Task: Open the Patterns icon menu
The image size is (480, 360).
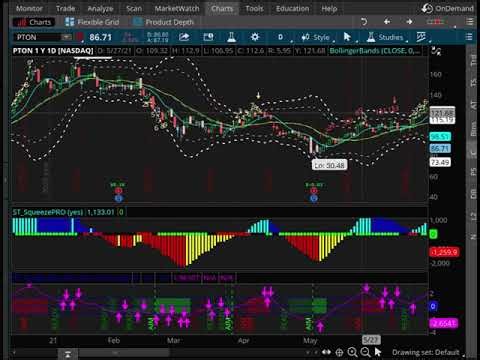Action: [421, 37]
